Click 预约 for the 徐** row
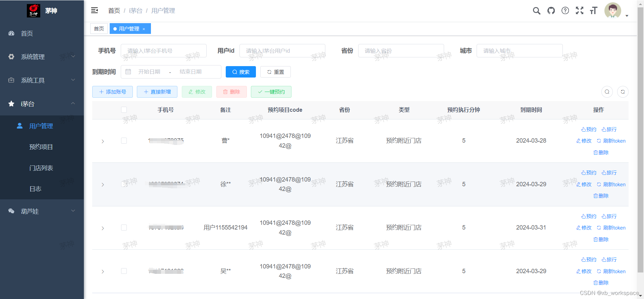The height and width of the screenshot is (299, 644). tap(589, 172)
